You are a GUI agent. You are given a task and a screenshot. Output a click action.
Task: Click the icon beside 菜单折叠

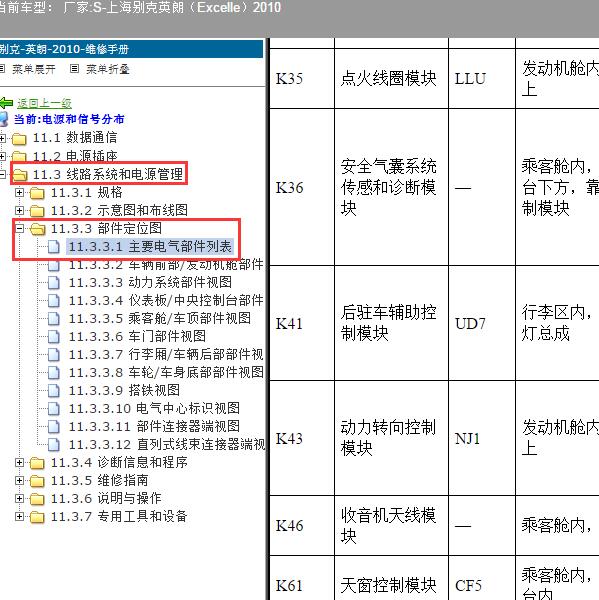(75, 68)
